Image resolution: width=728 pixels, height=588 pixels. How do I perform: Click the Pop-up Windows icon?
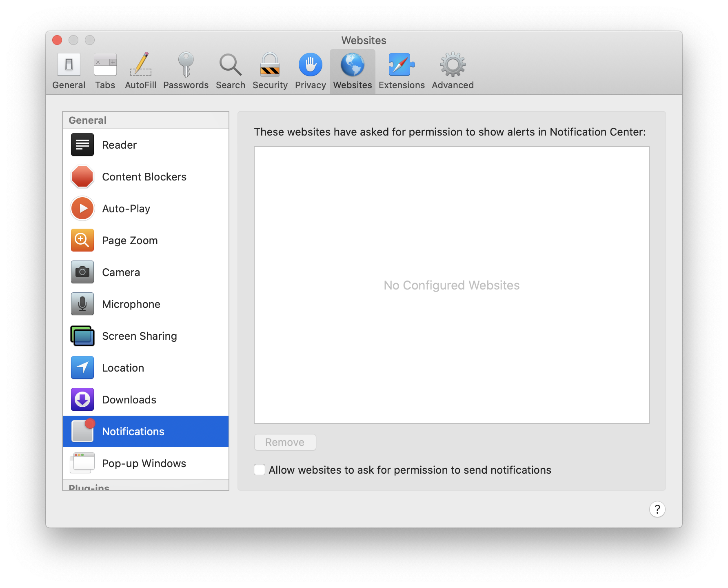[82, 463]
